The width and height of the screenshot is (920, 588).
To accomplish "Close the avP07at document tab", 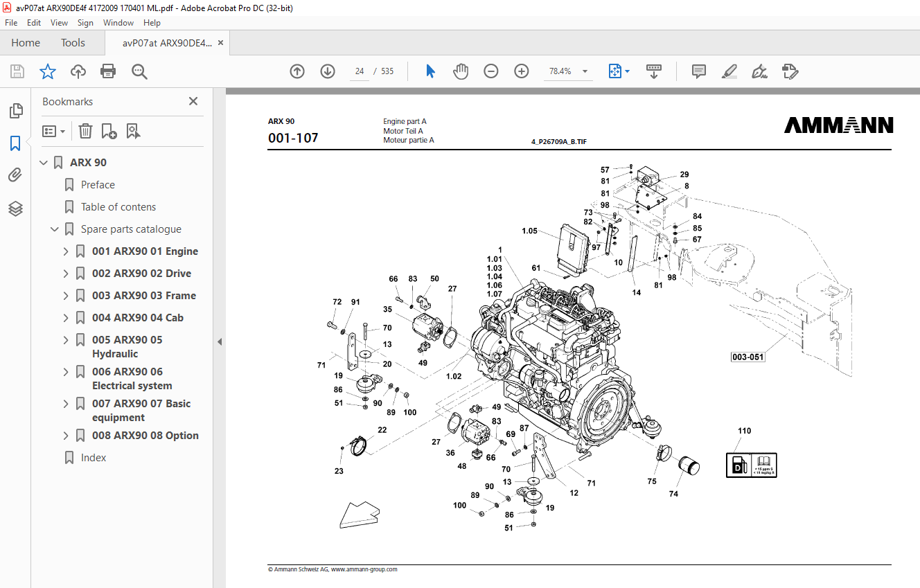I will click(x=220, y=43).
